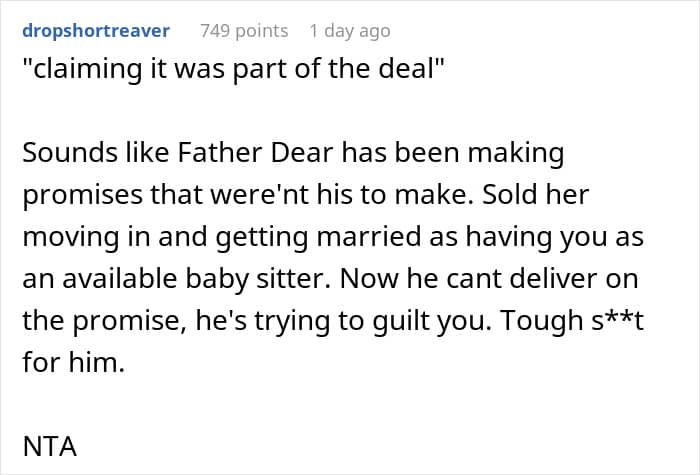Click the phrase "for him." ending the paragraph

pos(74,362)
